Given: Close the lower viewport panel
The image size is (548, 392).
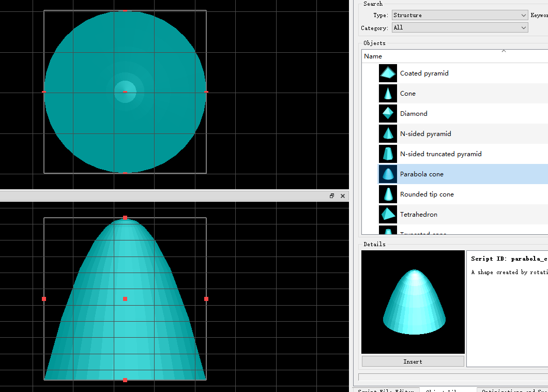Looking at the screenshot, I should 342,196.
